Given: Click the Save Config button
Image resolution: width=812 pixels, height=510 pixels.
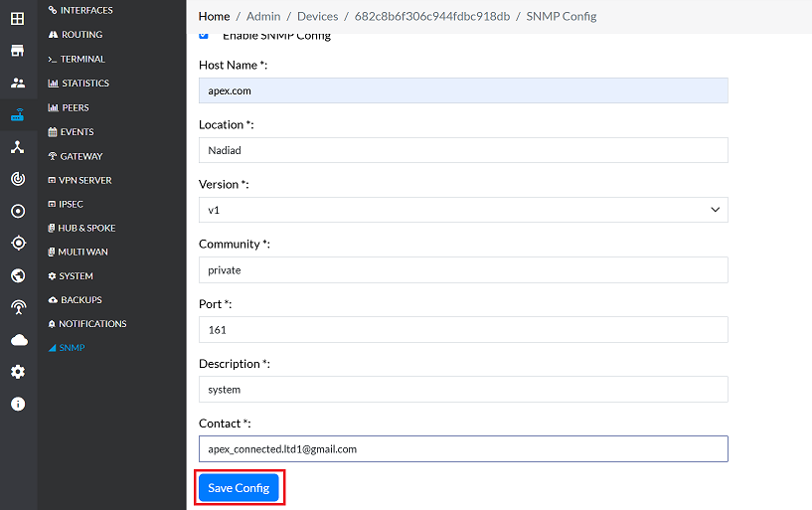Looking at the screenshot, I should [x=239, y=488].
